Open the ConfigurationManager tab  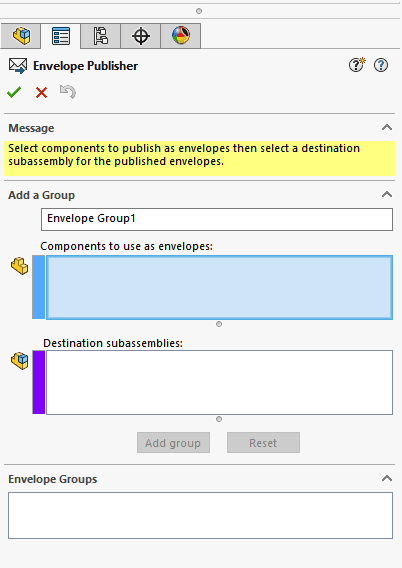coord(100,36)
